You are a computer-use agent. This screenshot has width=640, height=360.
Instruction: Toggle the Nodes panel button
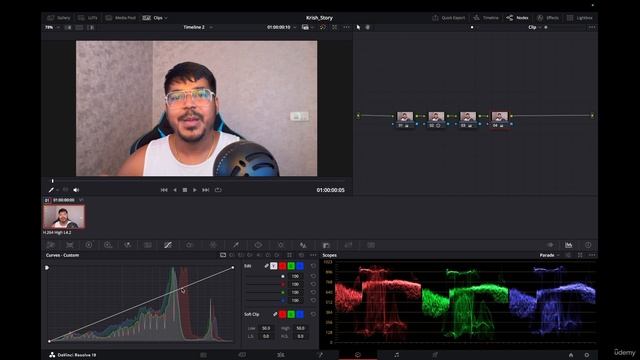click(x=518, y=18)
